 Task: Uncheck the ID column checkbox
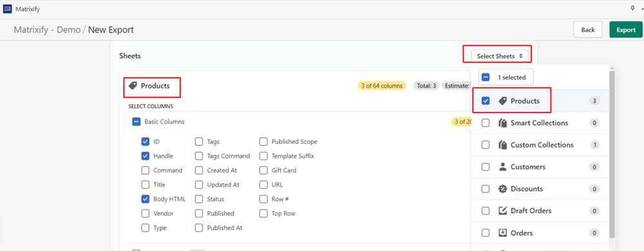[145, 142]
